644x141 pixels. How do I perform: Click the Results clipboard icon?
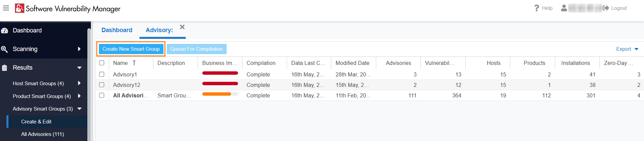[5, 68]
